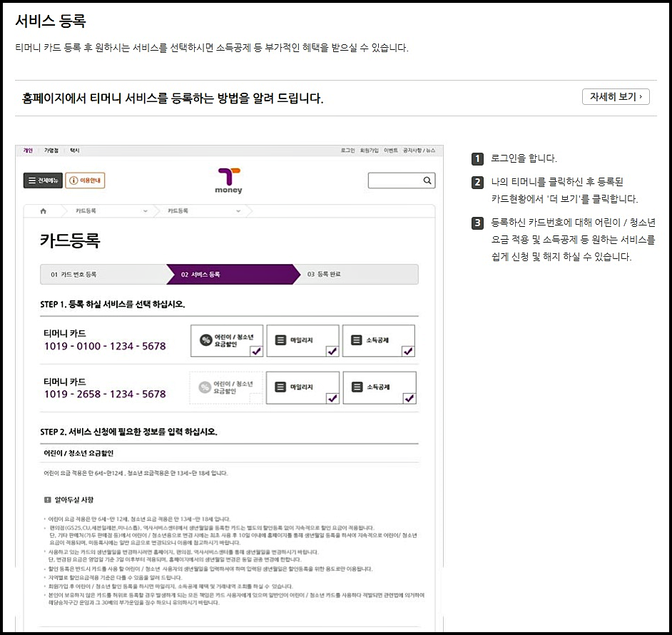Open the second 카드등록 breadcrumb dropdown
This screenshot has width=672, height=635.
238,210
